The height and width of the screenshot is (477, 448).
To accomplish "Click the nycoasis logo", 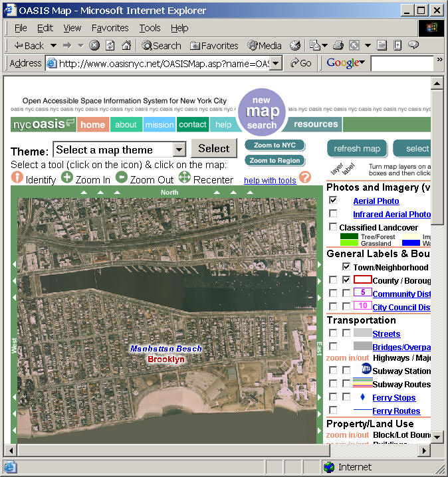I will pos(43,124).
